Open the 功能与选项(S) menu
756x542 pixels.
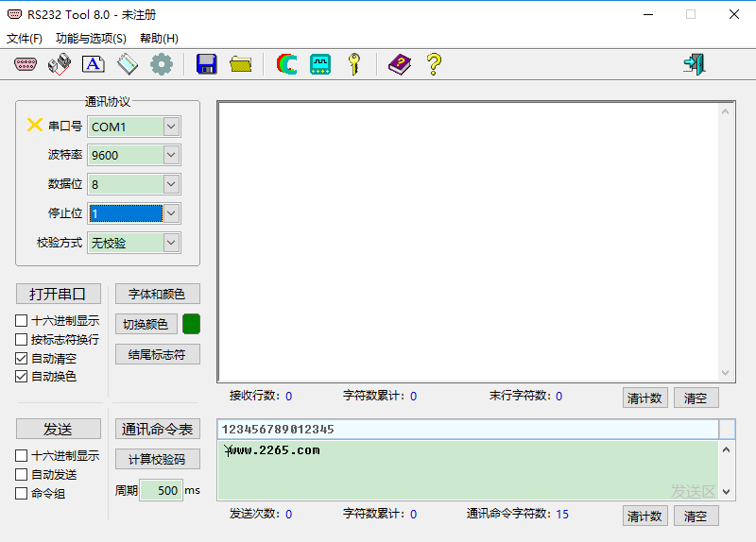tap(91, 39)
